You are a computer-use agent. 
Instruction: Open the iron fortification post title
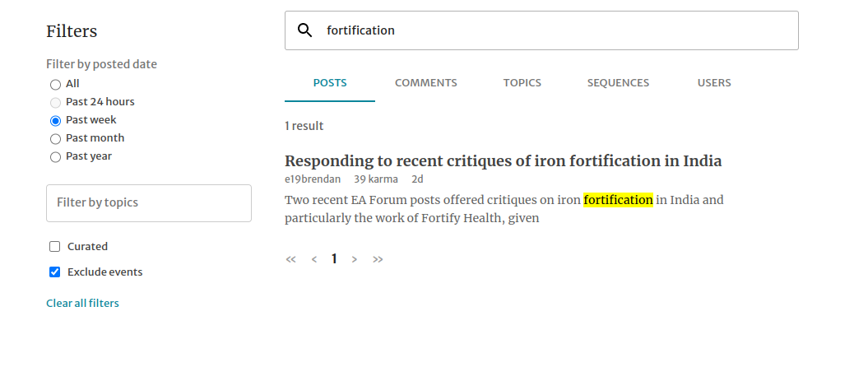click(x=503, y=161)
